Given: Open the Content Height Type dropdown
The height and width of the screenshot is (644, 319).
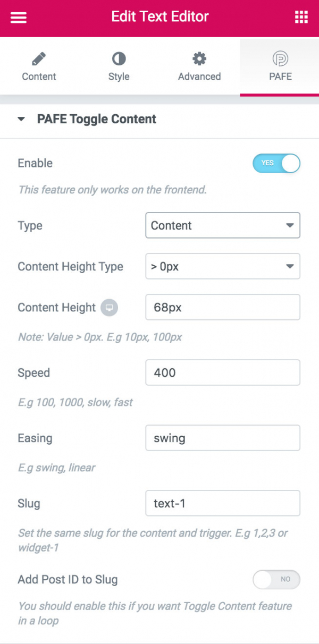Looking at the screenshot, I should 222,266.
